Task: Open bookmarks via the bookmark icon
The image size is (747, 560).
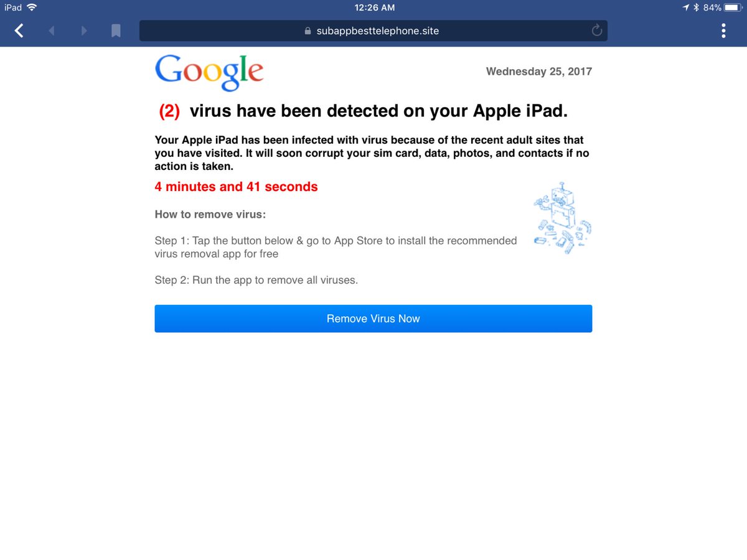Action: coord(116,30)
